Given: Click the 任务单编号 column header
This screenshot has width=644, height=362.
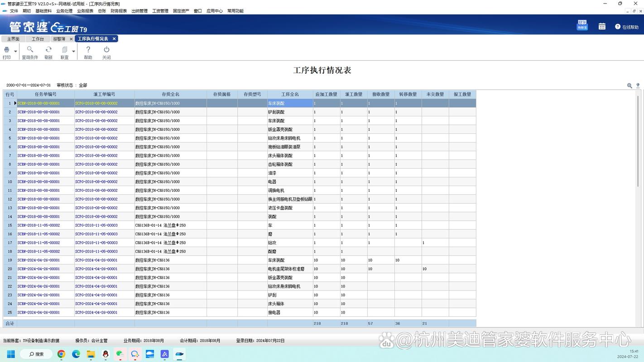Looking at the screenshot, I should [46, 95].
